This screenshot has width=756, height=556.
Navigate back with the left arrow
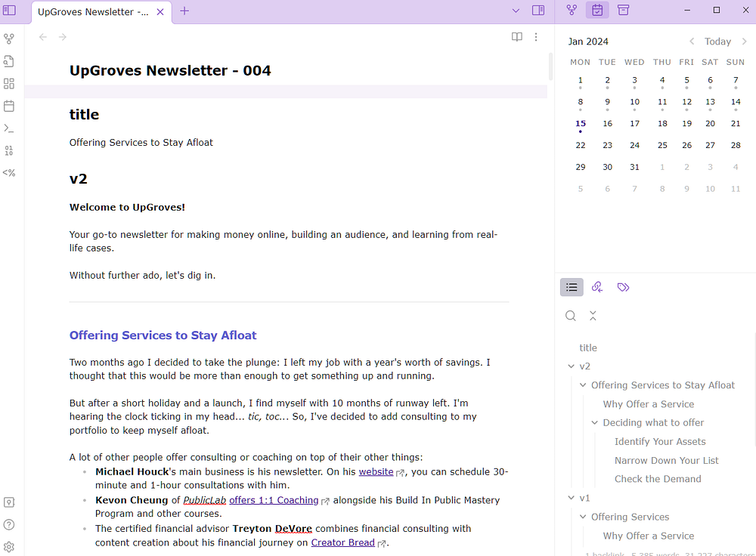point(43,37)
